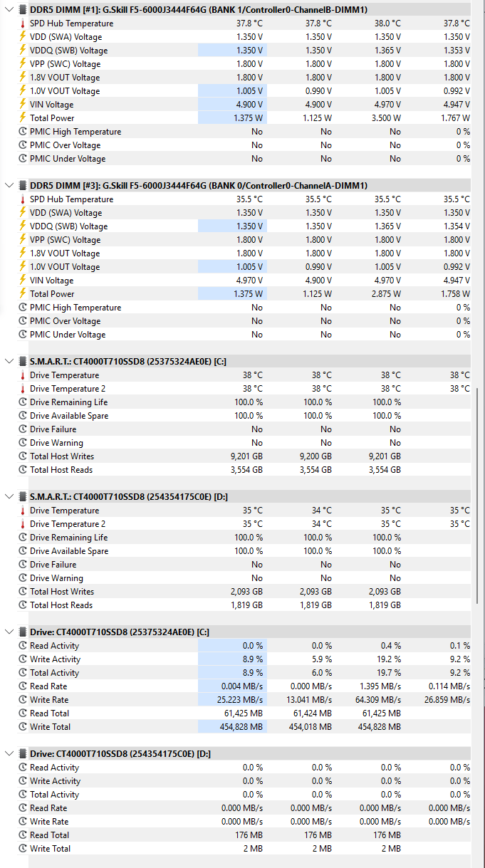Click drive icon of S.M.A.R.T. [D:] header
Image resolution: width=485 pixels, height=868 pixels.
tap(23, 497)
